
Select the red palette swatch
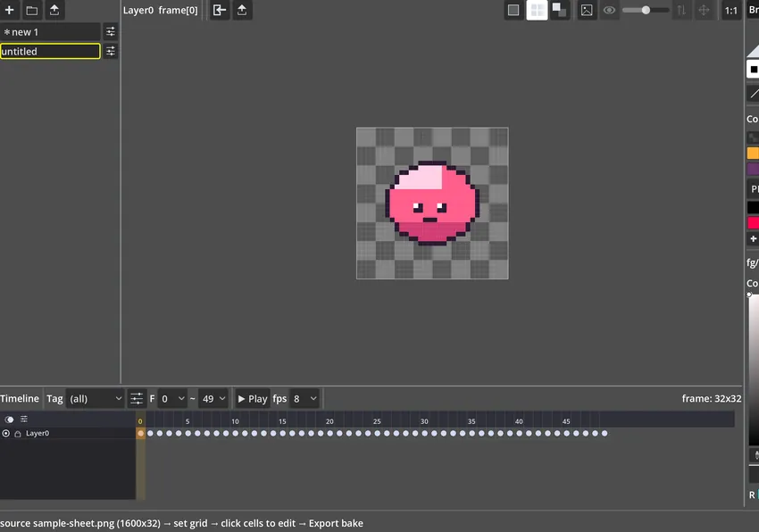click(x=753, y=222)
